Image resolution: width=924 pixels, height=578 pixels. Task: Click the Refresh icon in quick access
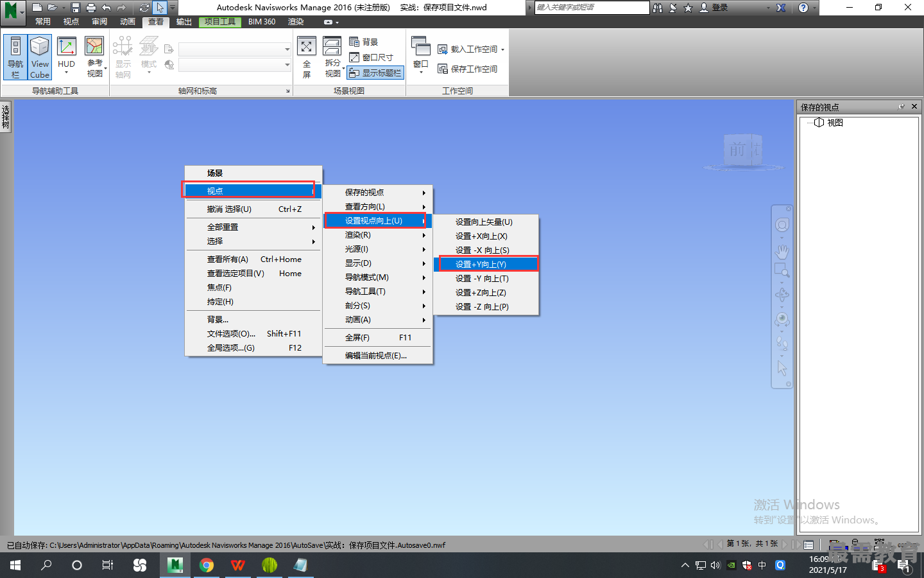pos(144,8)
